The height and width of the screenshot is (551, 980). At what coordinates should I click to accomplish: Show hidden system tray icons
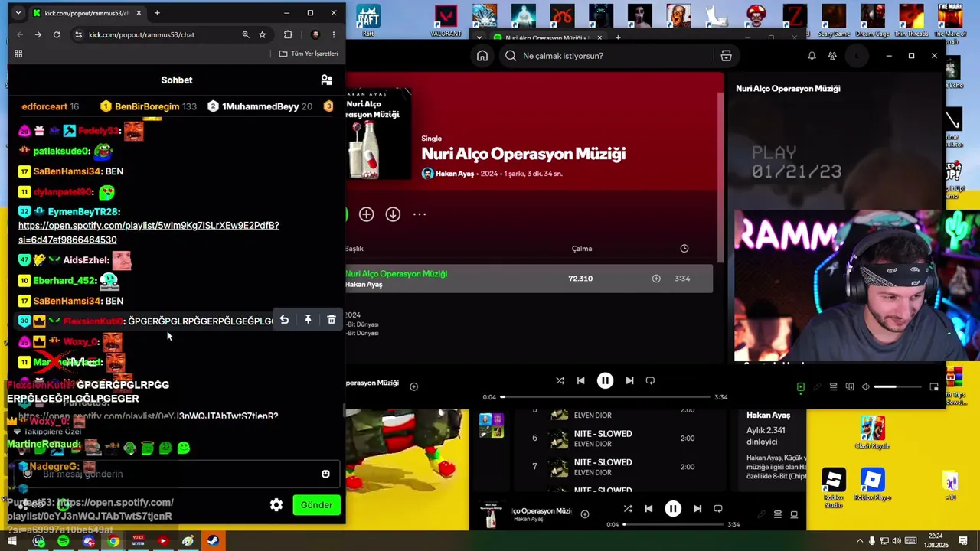point(859,541)
